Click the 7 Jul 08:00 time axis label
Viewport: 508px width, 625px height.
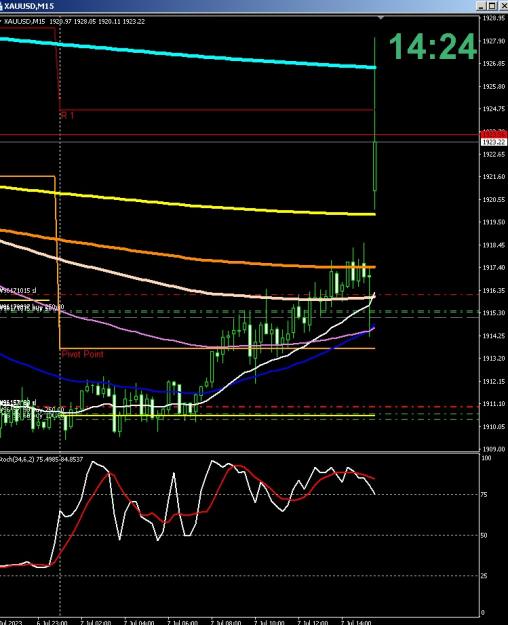point(226,622)
